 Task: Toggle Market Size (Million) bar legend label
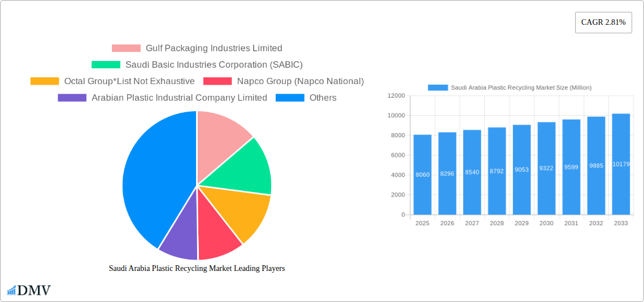(x=521, y=87)
